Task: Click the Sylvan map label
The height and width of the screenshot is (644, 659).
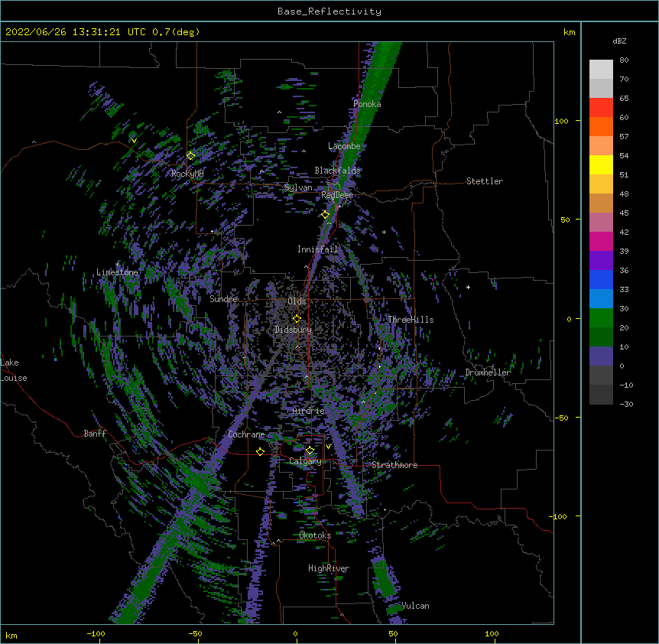Action: click(298, 187)
